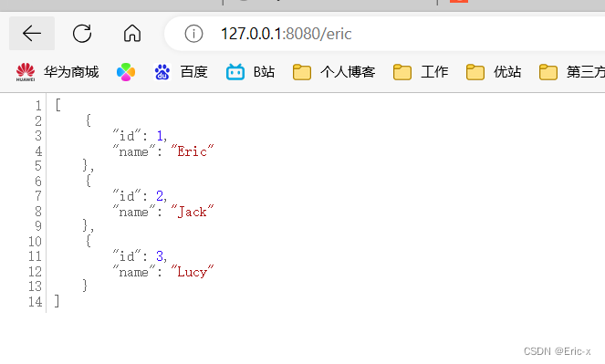Open the 优站 folder icon
Screen dimensions: 605x364
point(475,72)
